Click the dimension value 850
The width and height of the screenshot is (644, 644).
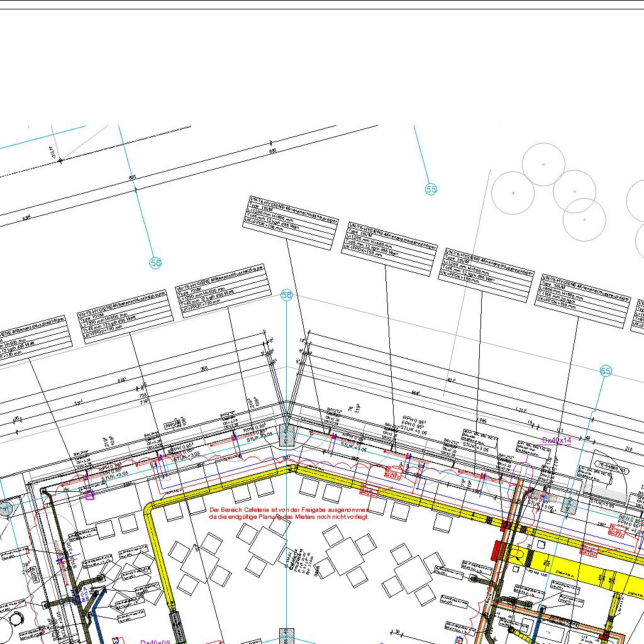pyautogui.click(x=132, y=177)
